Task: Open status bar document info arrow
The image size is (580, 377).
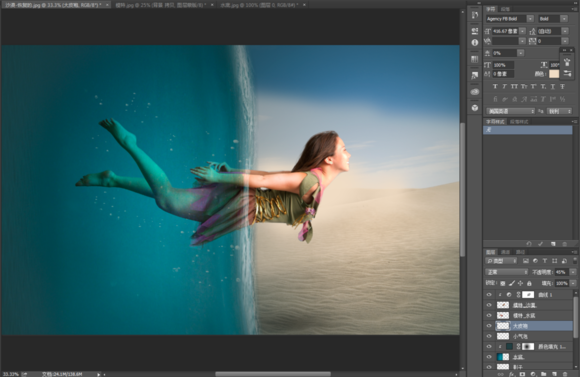Action: (99, 374)
